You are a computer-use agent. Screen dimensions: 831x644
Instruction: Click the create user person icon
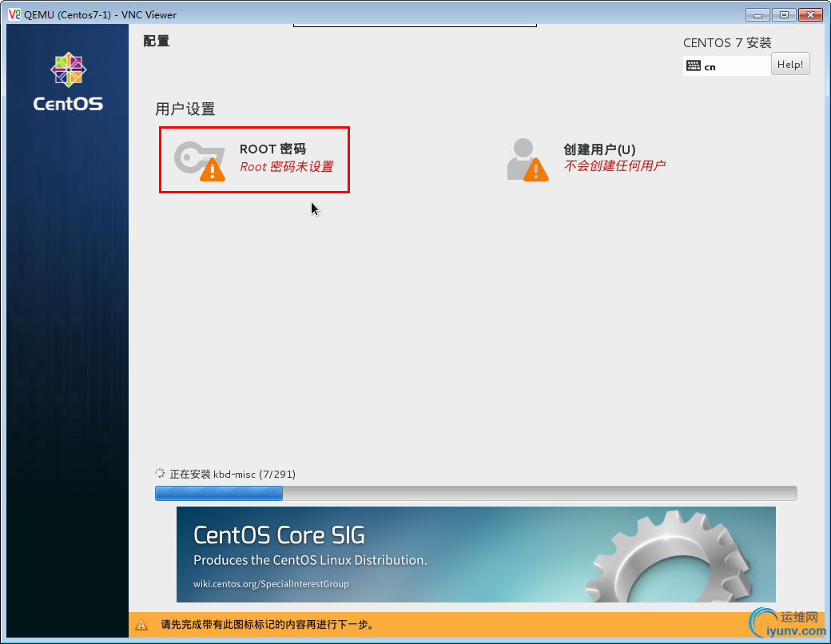(527, 160)
